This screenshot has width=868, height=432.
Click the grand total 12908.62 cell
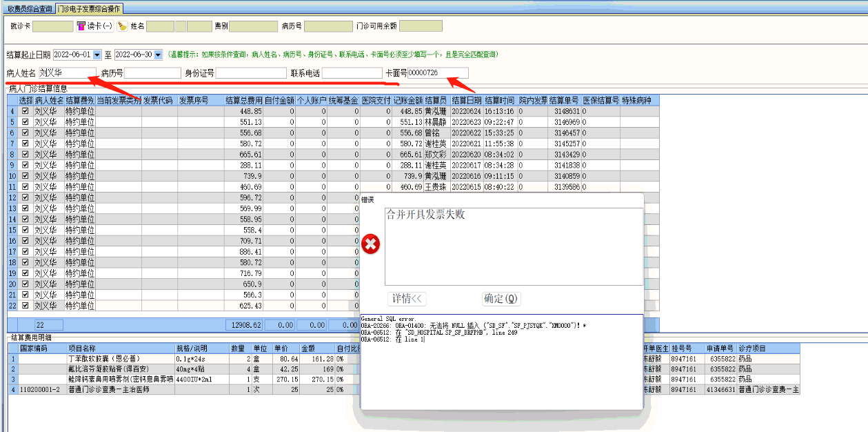click(243, 324)
